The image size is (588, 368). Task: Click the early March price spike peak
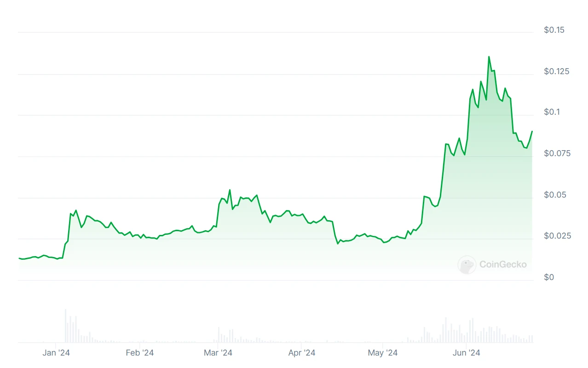point(230,190)
